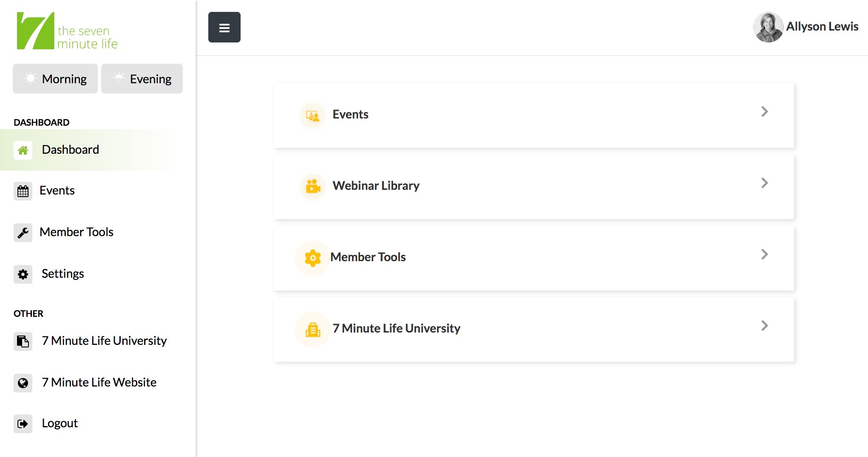Viewport: 868px width, 457px height.
Task: Click the Settings gear icon in sidebar
Action: point(23,274)
